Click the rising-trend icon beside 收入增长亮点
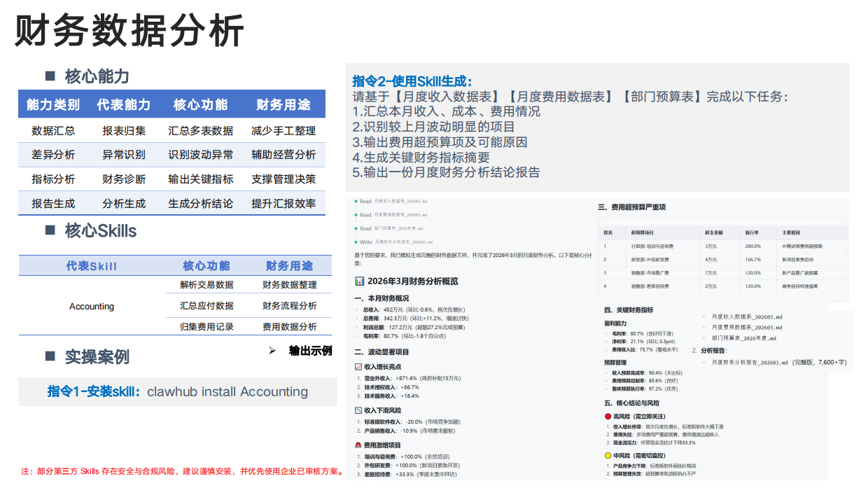 click(358, 367)
